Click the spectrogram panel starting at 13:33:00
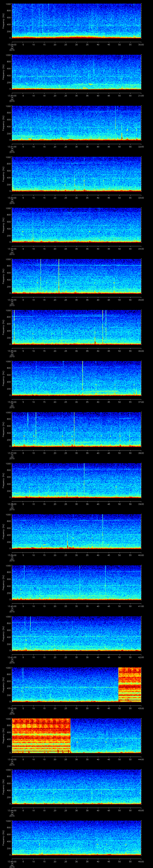 77,225
